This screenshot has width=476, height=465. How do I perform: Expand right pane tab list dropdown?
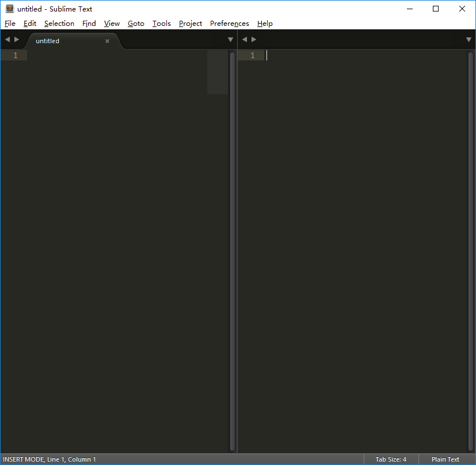pyautogui.click(x=469, y=40)
